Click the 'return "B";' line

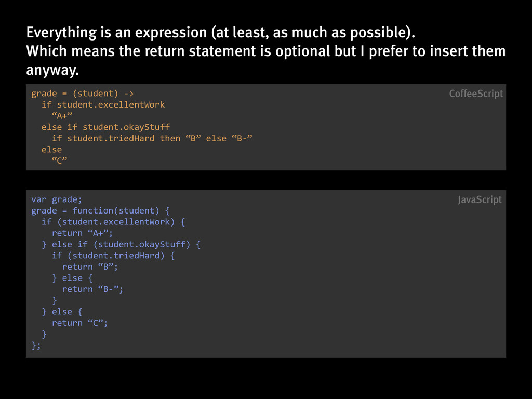(90, 267)
